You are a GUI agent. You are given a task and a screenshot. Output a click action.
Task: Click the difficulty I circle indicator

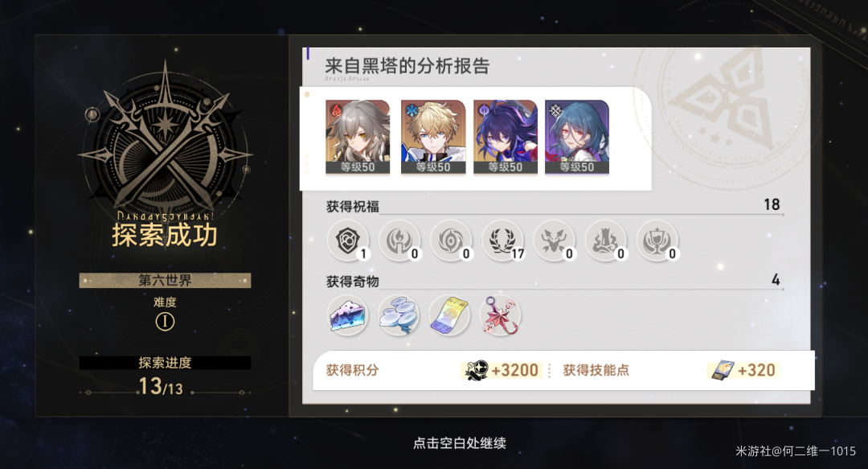[165, 322]
